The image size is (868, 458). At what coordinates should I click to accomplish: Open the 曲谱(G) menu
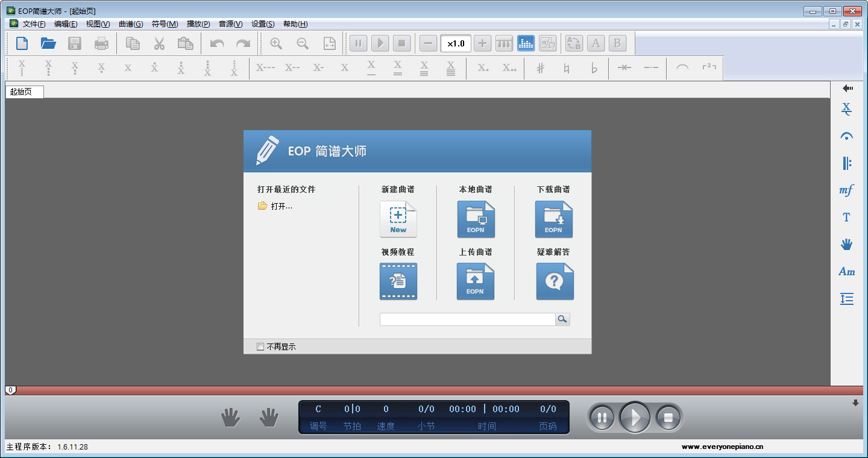[131, 24]
